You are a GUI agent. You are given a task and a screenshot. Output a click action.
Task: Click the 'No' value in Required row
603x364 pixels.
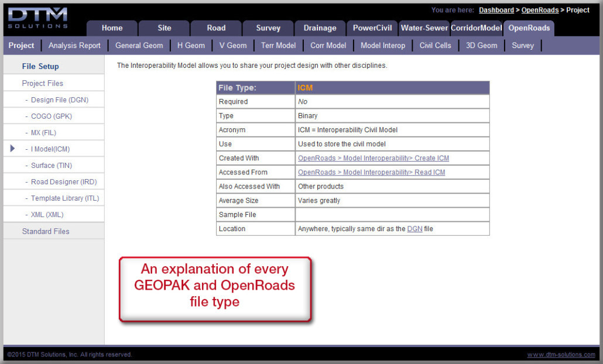point(303,101)
